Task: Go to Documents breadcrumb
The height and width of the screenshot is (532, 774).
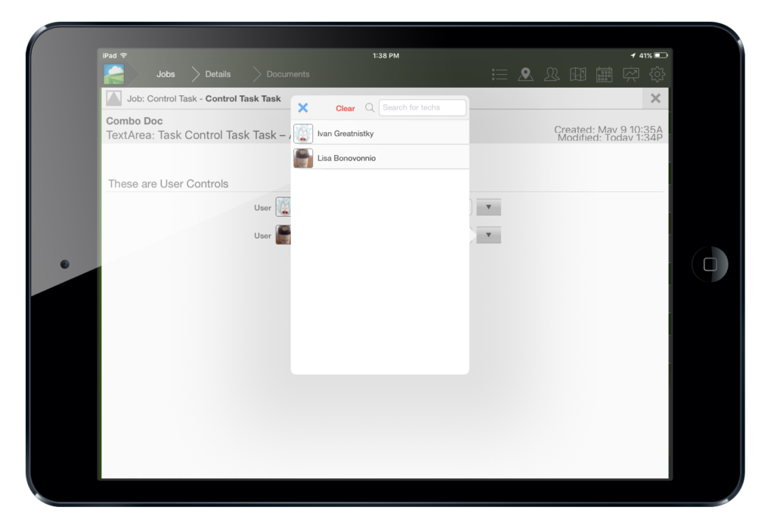Action: click(x=288, y=74)
